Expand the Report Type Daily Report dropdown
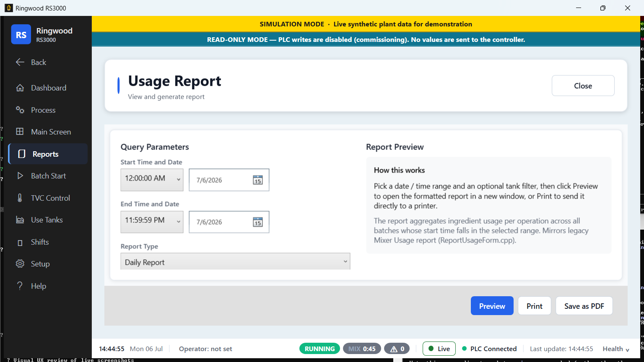The width and height of the screenshot is (644, 362). coord(235,261)
